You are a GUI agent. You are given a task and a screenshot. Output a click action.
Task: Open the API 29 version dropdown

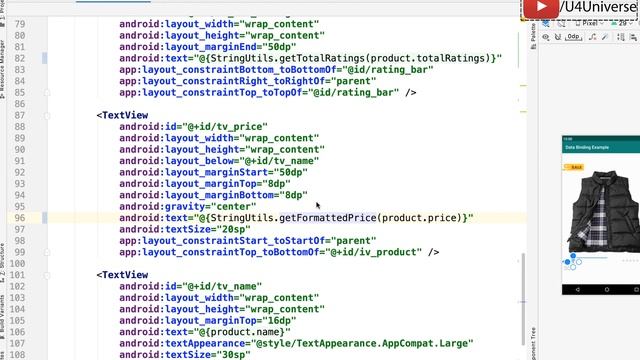click(x=622, y=23)
